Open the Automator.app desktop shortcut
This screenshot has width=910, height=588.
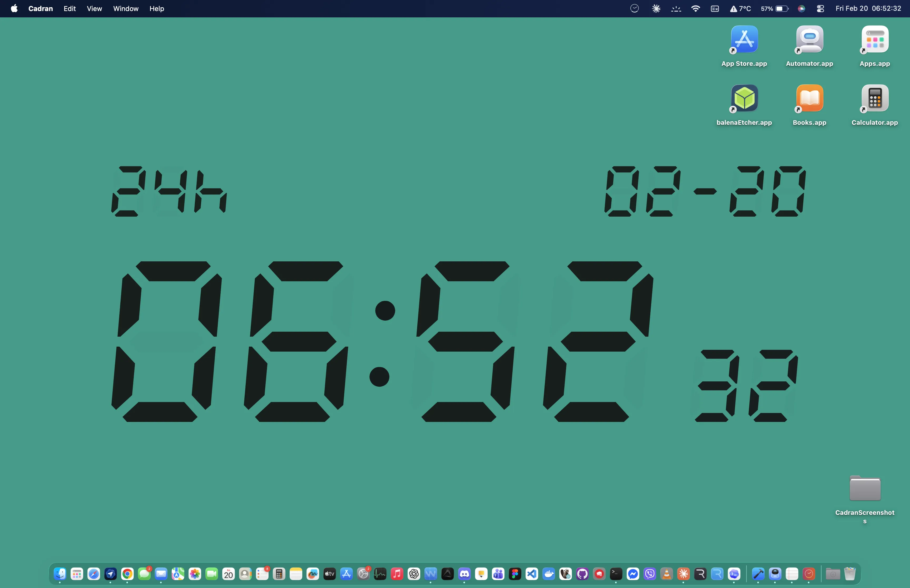pos(809,40)
